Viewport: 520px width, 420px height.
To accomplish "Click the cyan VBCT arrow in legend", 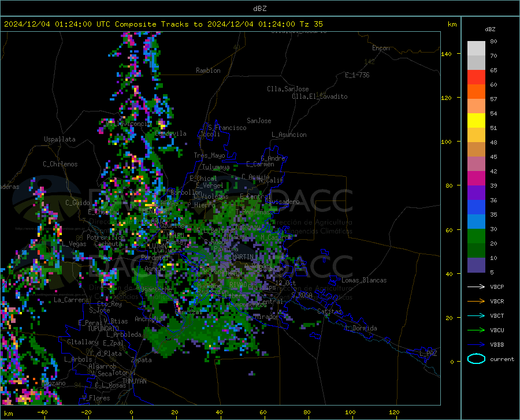I will pos(476,315).
